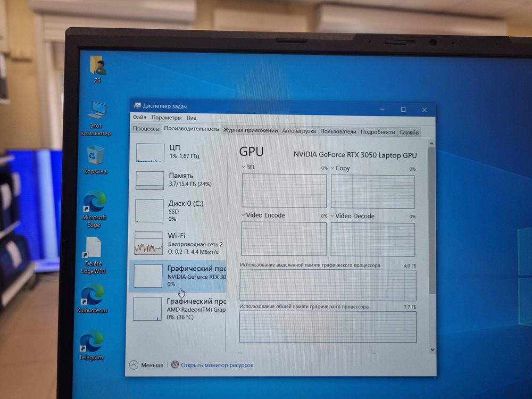Select the AMD Radeon graphics item
This screenshot has height=399, width=532.
(178, 309)
